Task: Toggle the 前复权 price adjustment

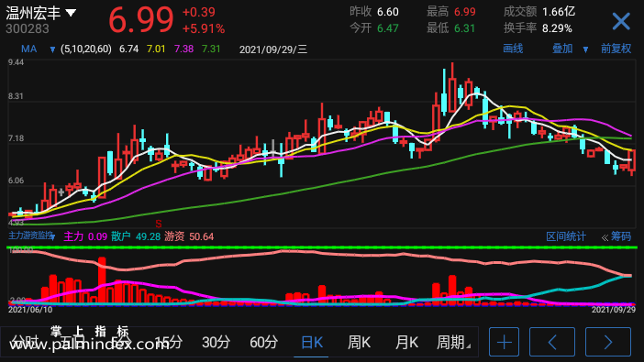Action: pos(616,49)
